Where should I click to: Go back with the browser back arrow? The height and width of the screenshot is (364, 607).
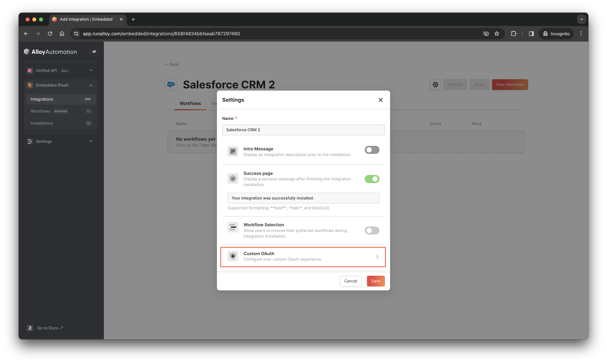tap(26, 34)
